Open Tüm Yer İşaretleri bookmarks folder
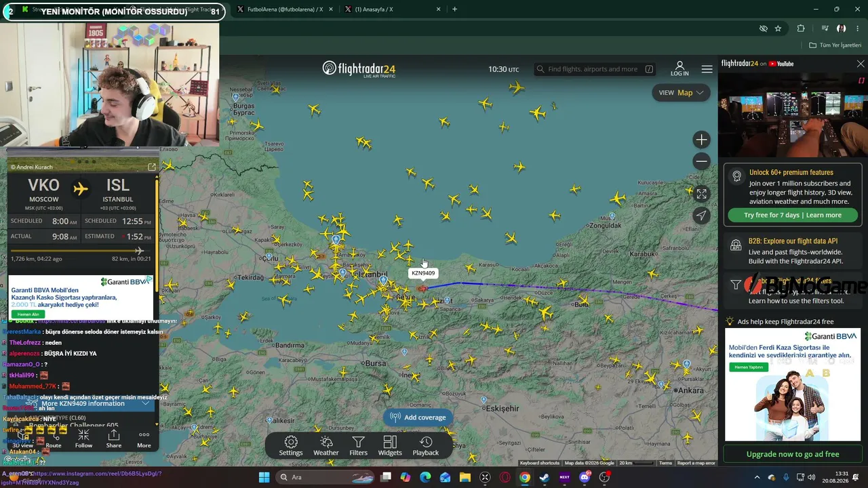This screenshot has width=868, height=488. [x=835, y=45]
